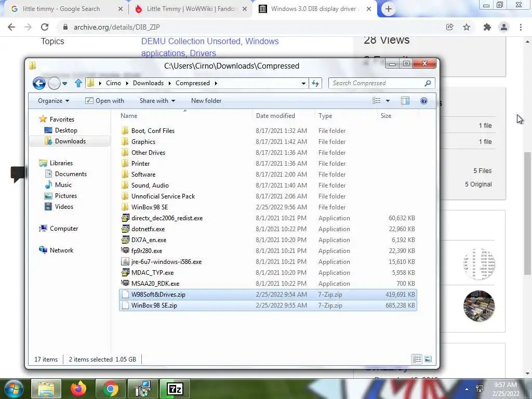This screenshot has width=532, height=399.
Task: Toggle the preview pane icon
Action: [x=405, y=101]
